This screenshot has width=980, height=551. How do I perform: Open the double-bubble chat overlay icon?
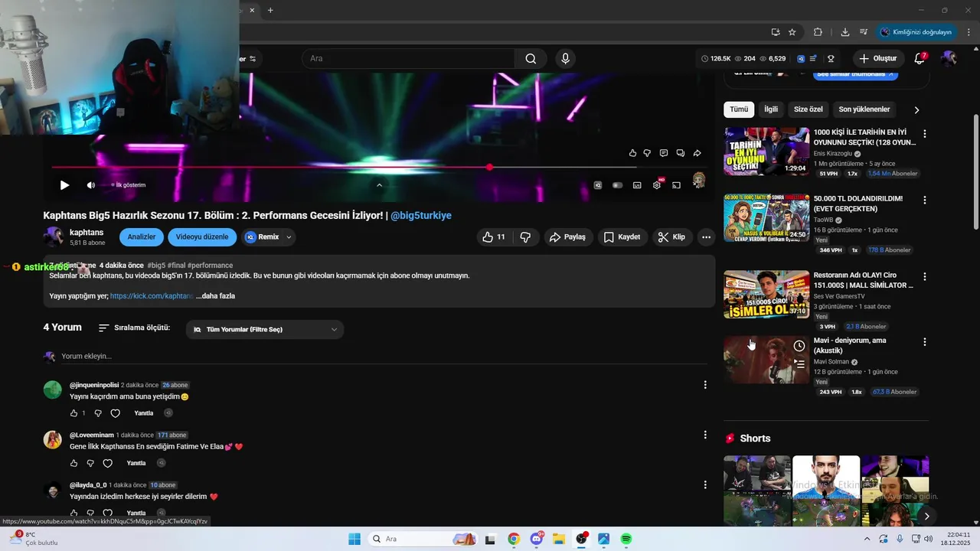(x=680, y=153)
